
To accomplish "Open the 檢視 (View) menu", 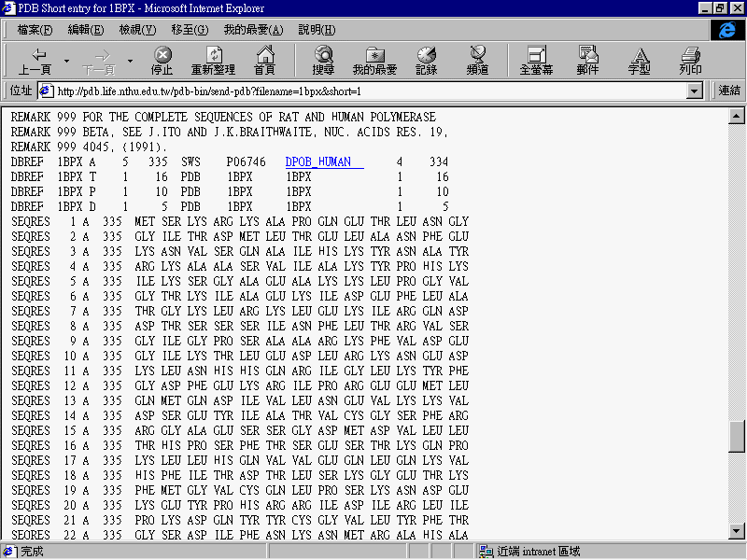I will (136, 30).
